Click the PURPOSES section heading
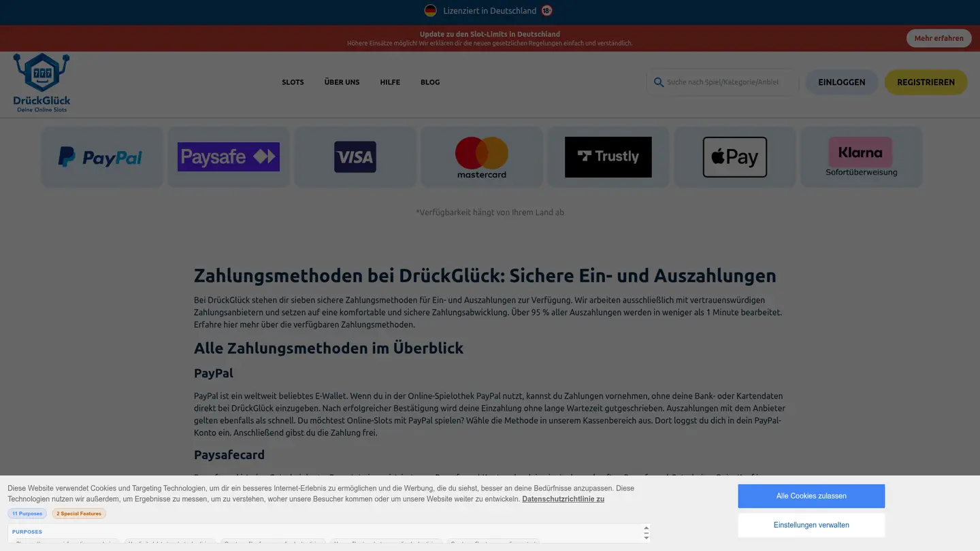Image resolution: width=980 pixels, height=551 pixels. point(27,532)
